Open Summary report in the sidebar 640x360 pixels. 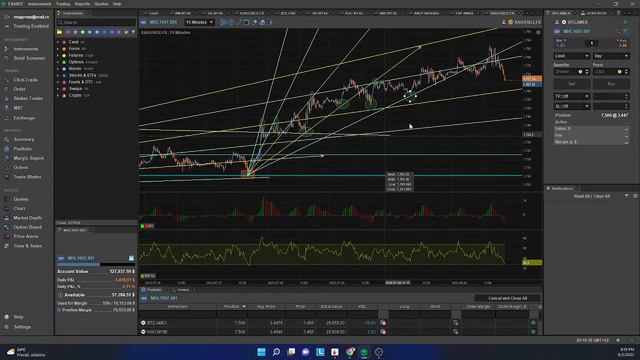(24, 140)
